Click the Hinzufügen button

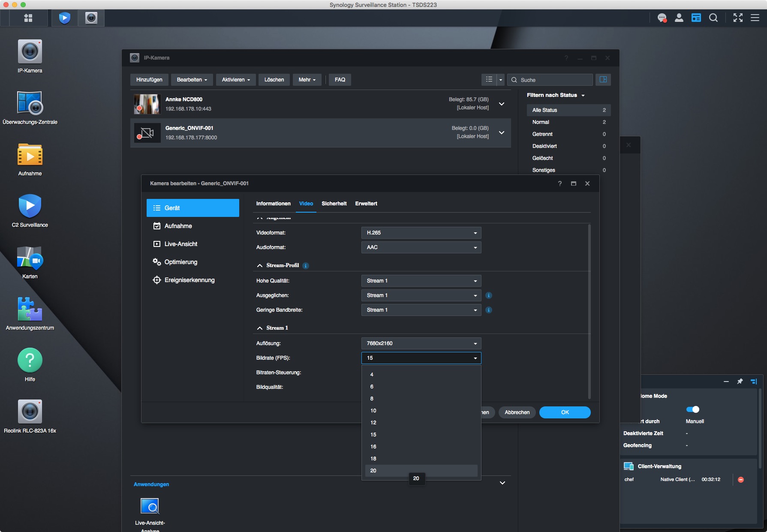(149, 80)
